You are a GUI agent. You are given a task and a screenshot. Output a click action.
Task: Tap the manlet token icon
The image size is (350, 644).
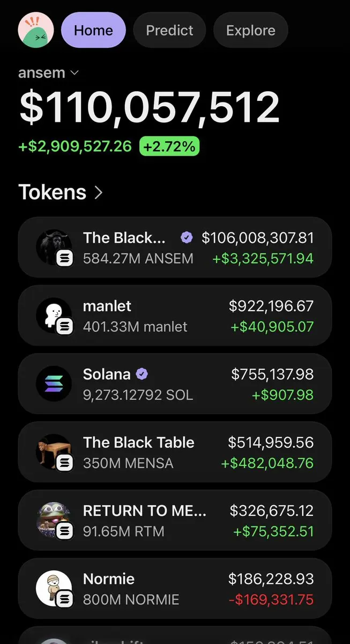click(54, 315)
